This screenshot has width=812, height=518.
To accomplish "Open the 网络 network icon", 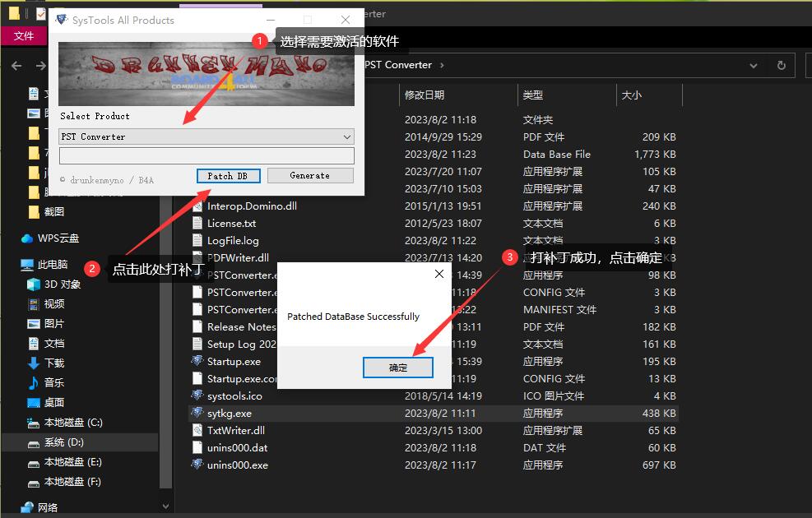I will pyautogui.click(x=27, y=507).
